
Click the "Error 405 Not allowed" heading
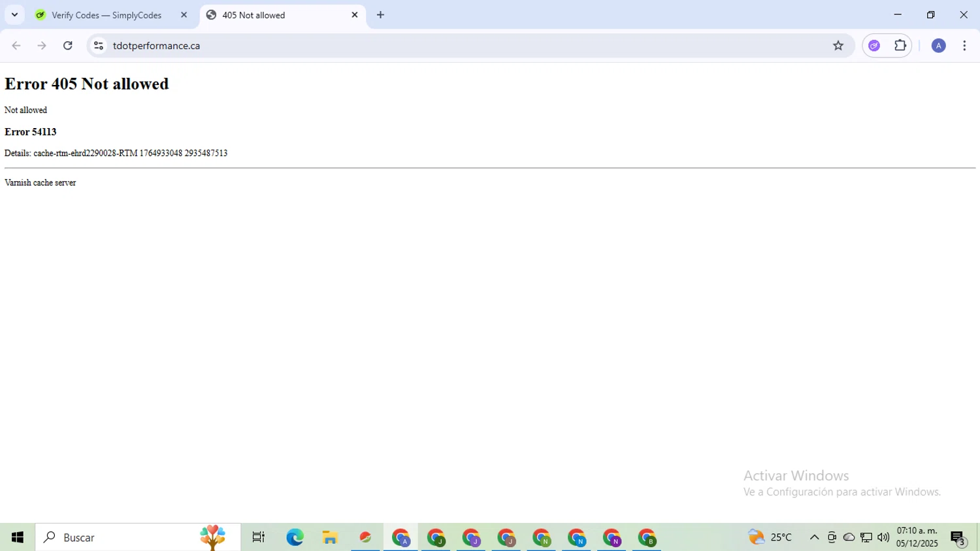coord(86,84)
